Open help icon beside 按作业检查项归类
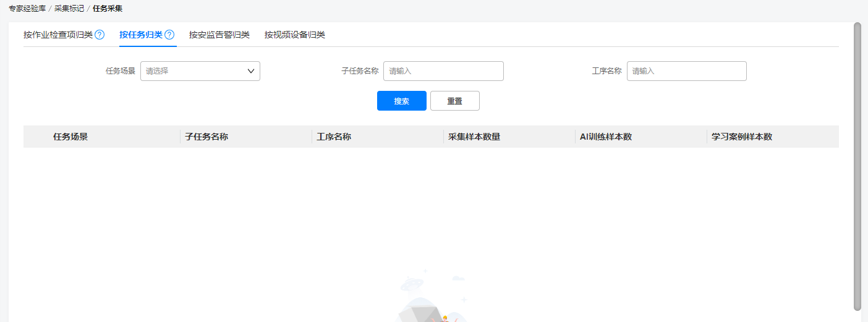The image size is (868, 322). pyautogui.click(x=100, y=35)
